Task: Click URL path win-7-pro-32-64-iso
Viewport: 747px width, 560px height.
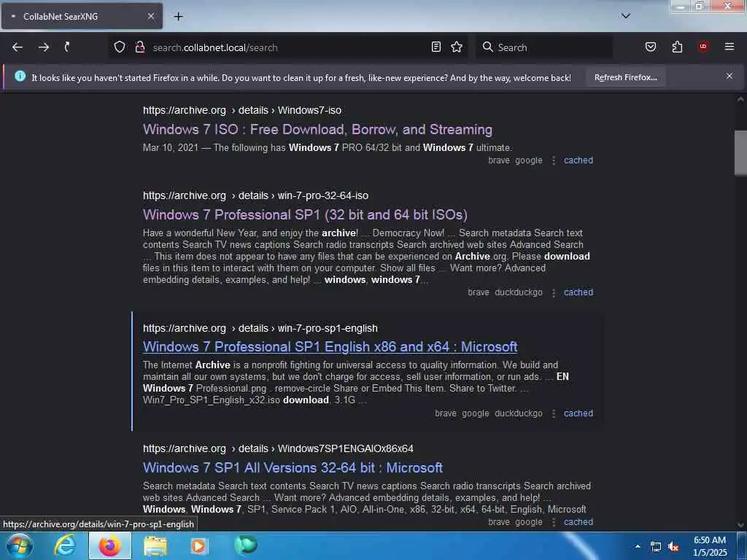Action: pos(323,195)
